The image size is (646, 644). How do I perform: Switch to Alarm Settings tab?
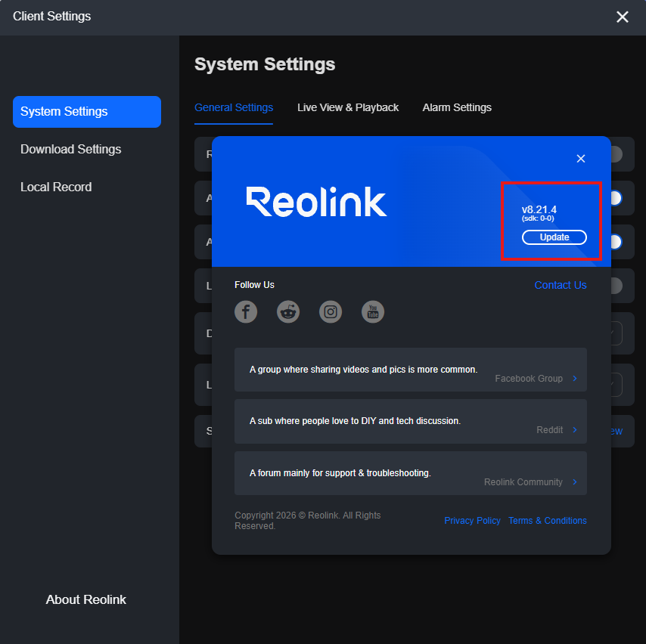(456, 107)
